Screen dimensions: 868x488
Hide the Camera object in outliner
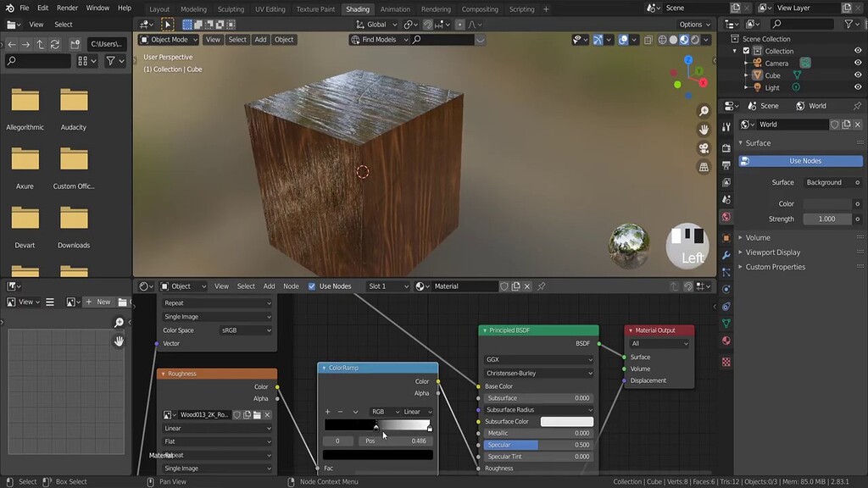(858, 63)
